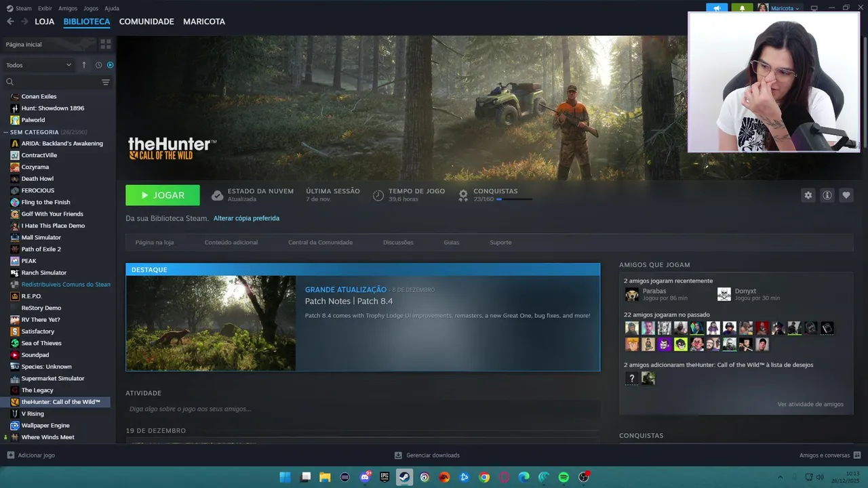Image resolution: width=868 pixels, height=488 pixels.
Task: Open the Steam menu
Action: 20,8
